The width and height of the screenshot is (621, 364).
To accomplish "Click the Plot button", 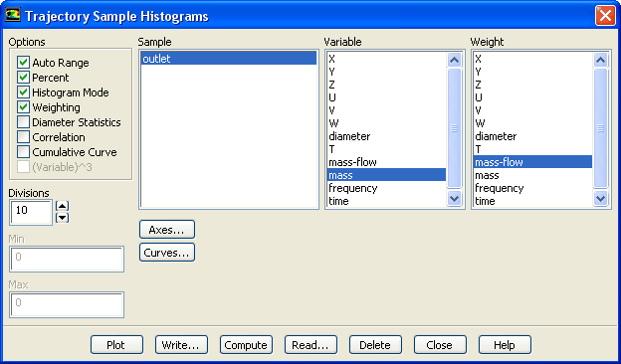I will (x=116, y=345).
